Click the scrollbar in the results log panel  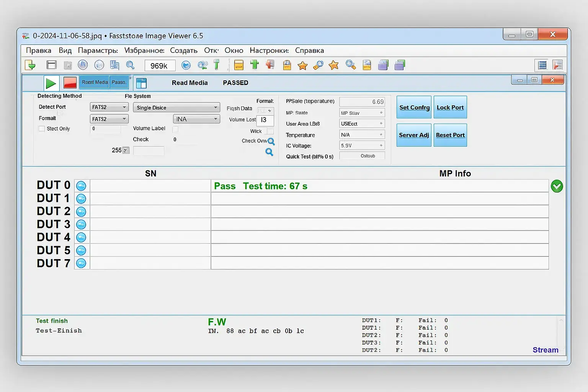[561, 333]
